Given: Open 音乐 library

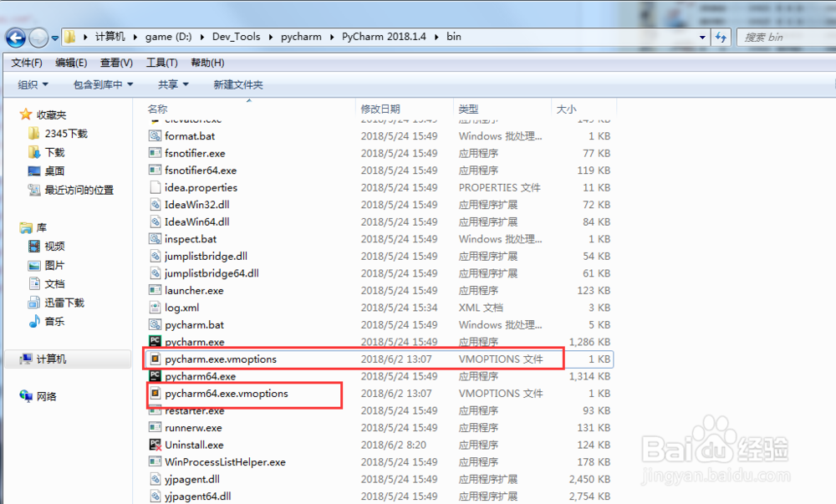Looking at the screenshot, I should pyautogui.click(x=46, y=321).
